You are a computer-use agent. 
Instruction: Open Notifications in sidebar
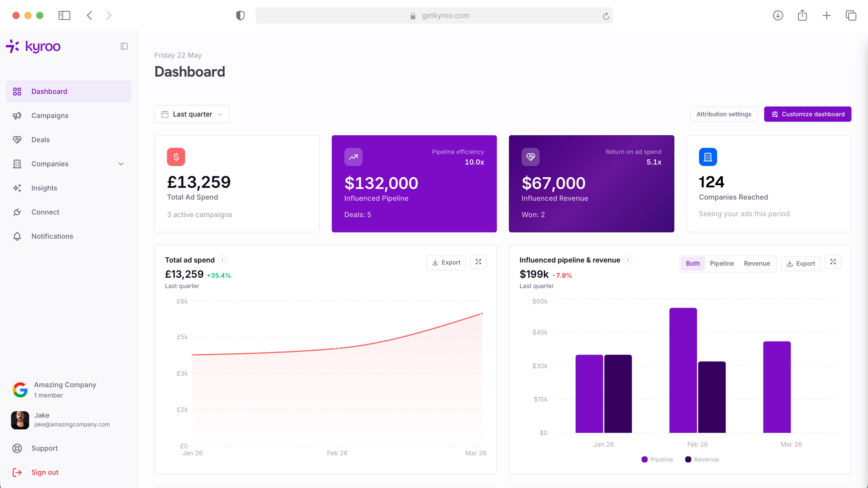[x=68, y=236]
